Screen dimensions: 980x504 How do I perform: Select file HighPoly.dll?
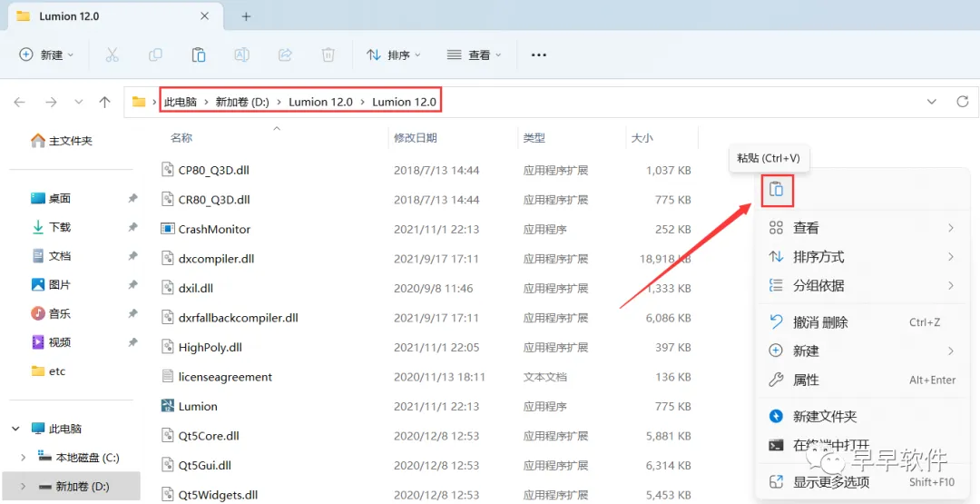point(210,347)
